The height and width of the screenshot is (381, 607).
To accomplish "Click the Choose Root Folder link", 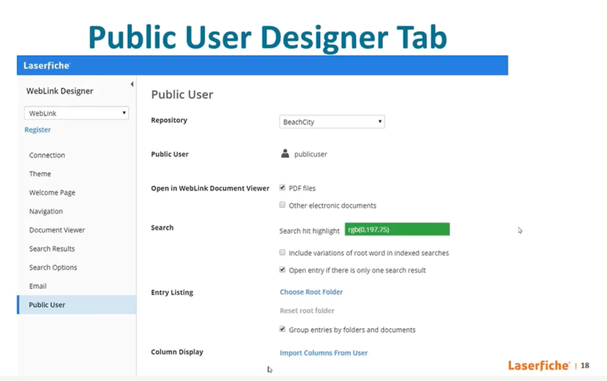I will pos(311,292).
